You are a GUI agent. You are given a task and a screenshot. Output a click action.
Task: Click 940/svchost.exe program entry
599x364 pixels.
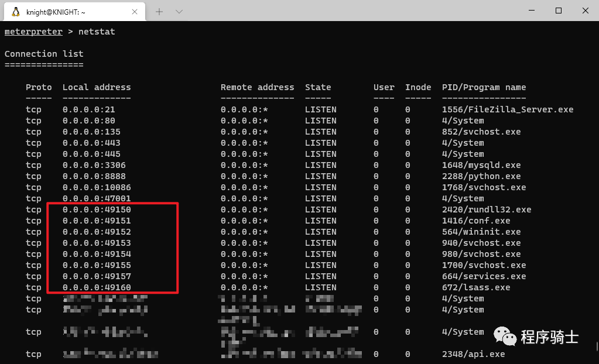coord(481,242)
